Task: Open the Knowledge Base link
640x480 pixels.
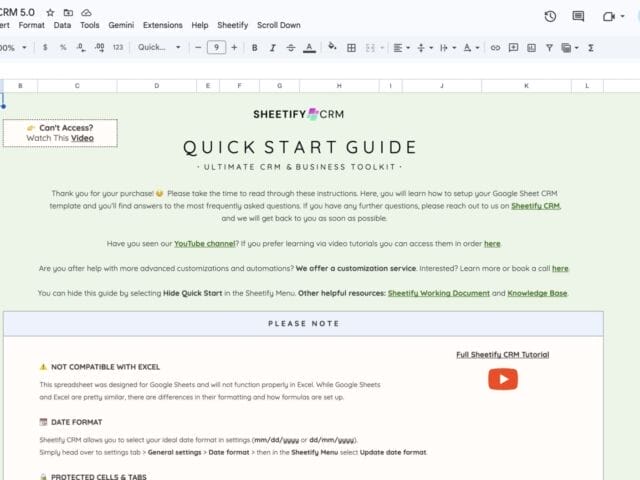Action: pyautogui.click(x=537, y=293)
